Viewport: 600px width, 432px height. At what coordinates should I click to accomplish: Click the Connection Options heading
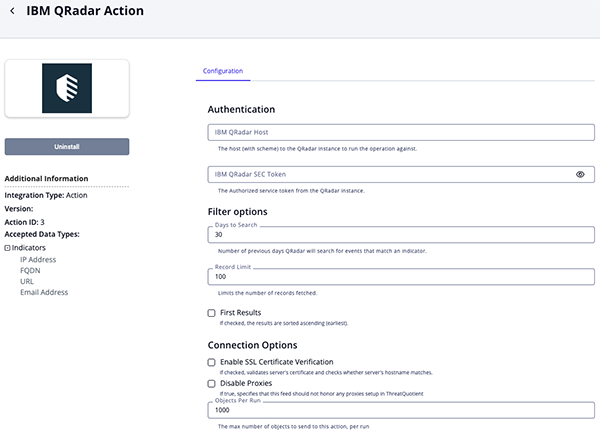point(252,345)
